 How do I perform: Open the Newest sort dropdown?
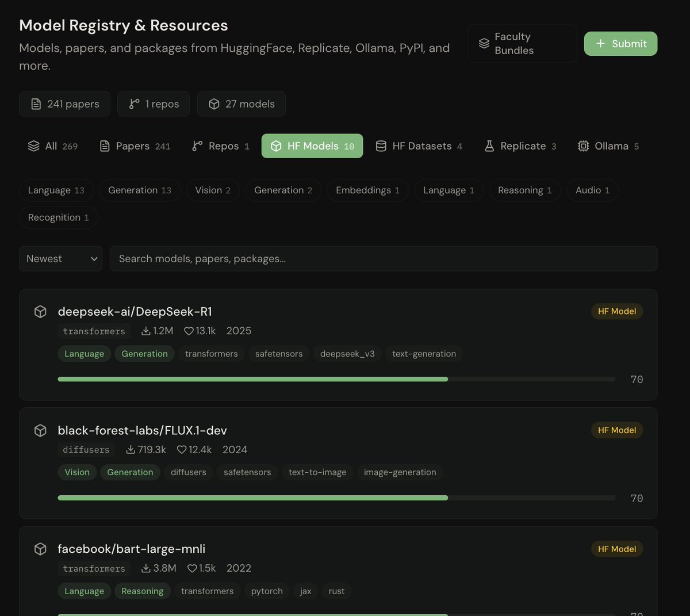point(61,259)
